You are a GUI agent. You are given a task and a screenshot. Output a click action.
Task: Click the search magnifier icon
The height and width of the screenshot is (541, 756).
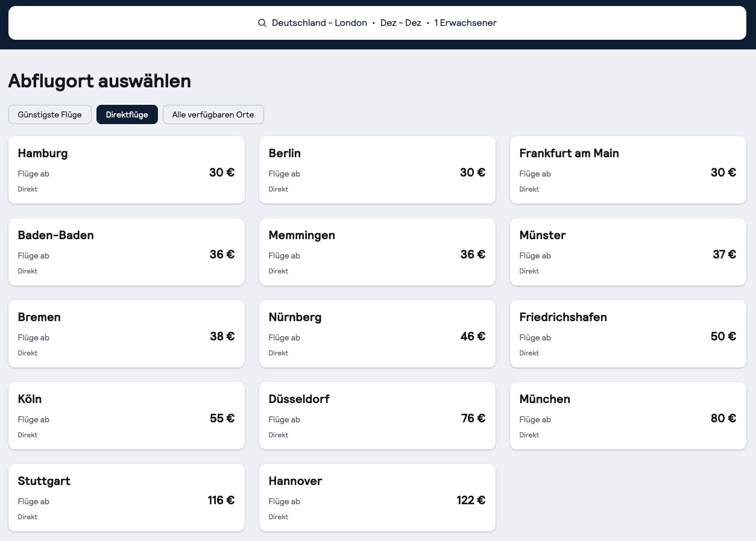point(262,23)
